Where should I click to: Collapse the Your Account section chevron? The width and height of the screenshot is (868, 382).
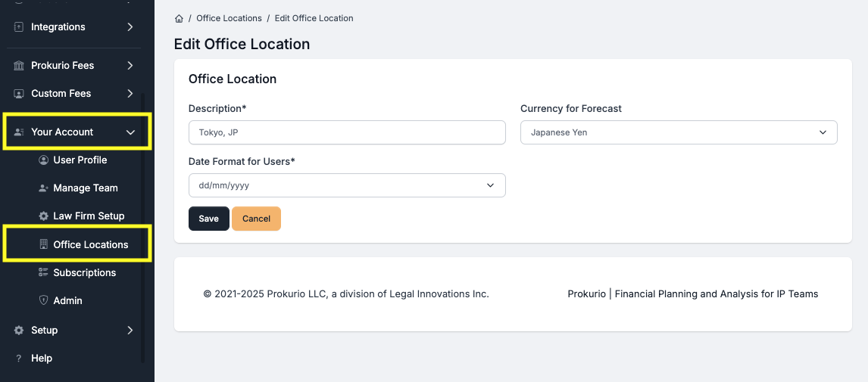pyautogui.click(x=130, y=132)
